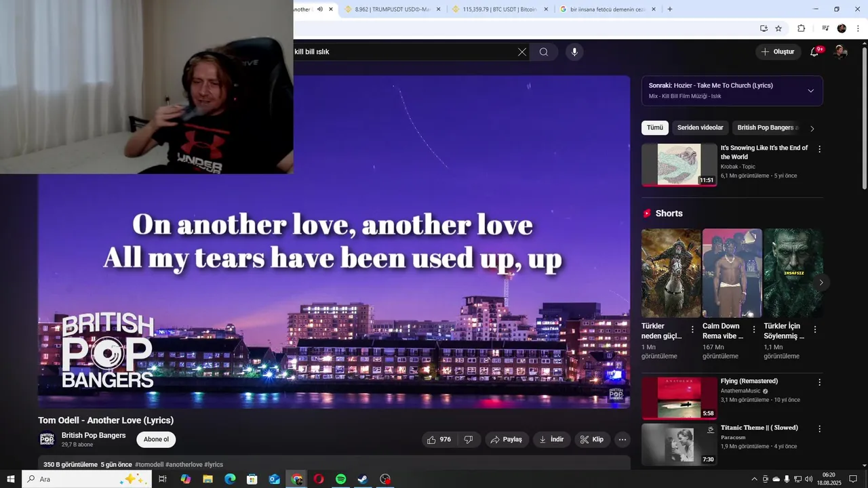Image resolution: width=868 pixels, height=488 pixels.
Task: Switch to the Google search browser tab
Action: point(608,9)
